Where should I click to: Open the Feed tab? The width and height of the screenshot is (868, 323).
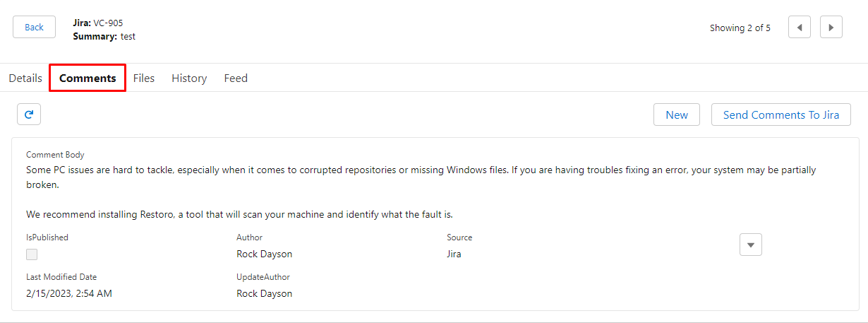tap(236, 78)
